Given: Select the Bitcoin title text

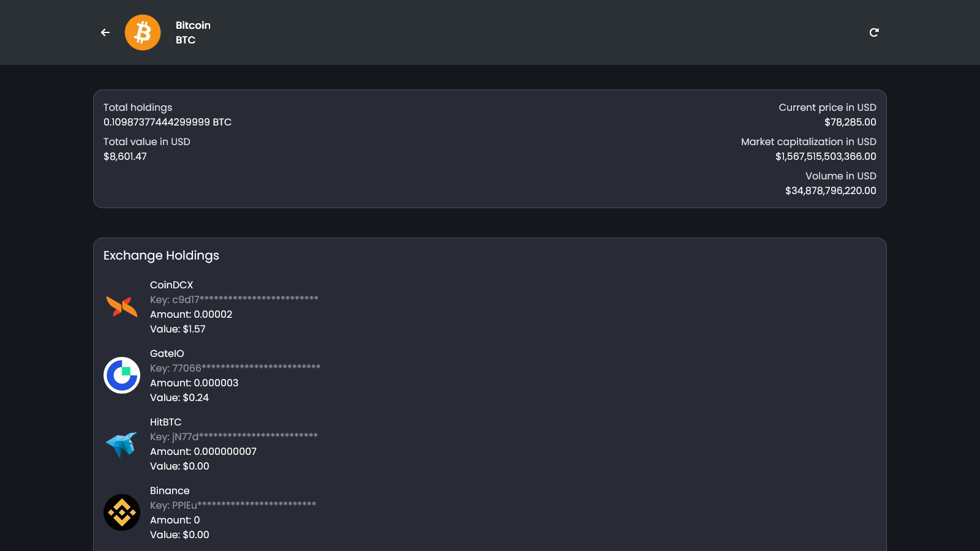Looking at the screenshot, I should click(193, 25).
